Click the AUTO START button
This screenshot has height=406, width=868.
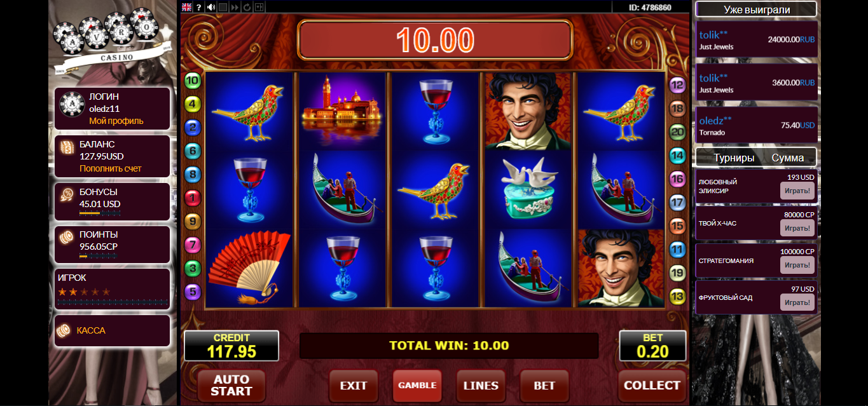pyautogui.click(x=231, y=385)
